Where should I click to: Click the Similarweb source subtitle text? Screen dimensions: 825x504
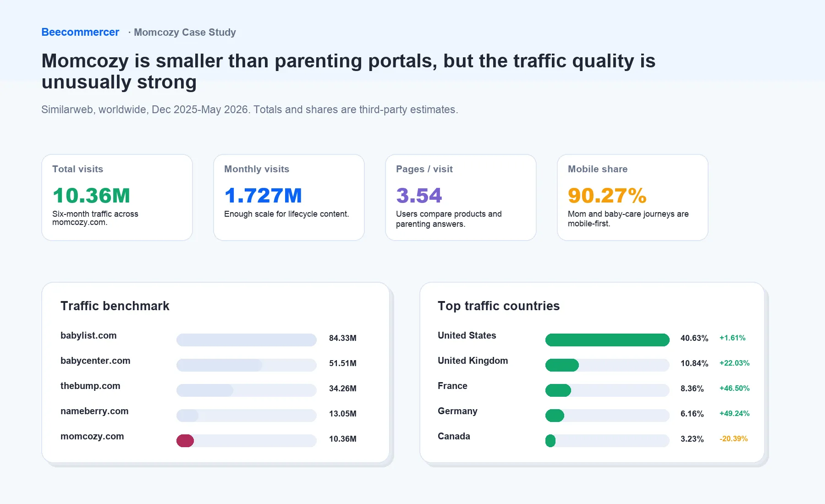tap(250, 110)
